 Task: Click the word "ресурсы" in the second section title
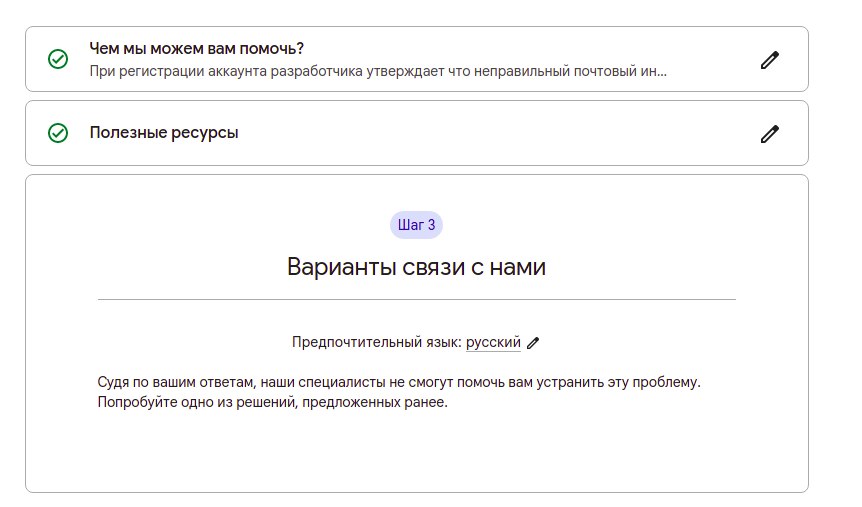coord(206,133)
